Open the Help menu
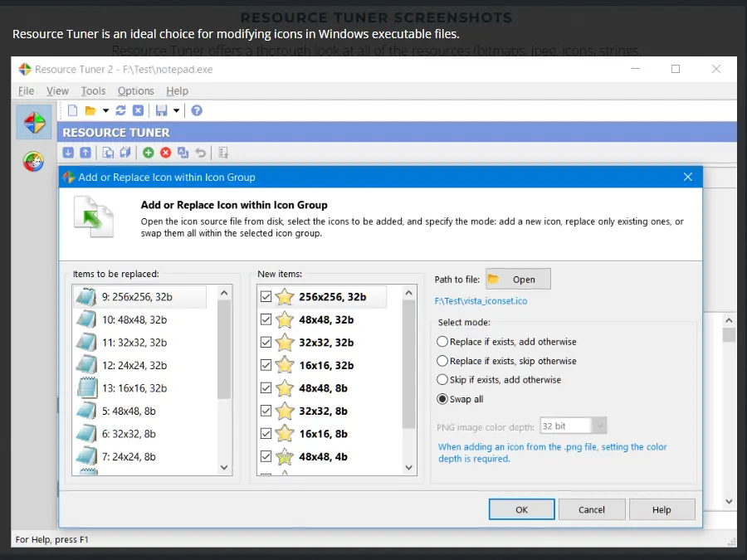 pyautogui.click(x=178, y=91)
